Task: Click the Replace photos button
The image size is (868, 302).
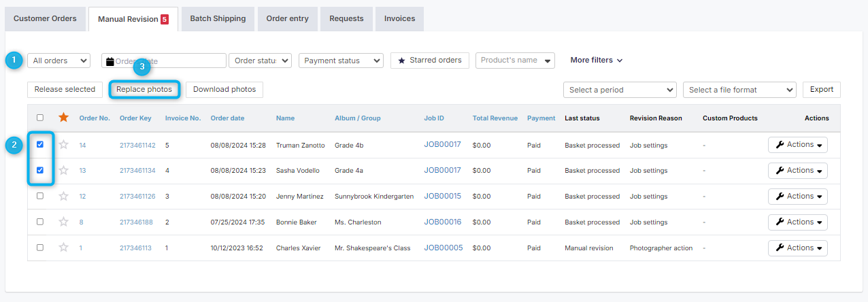Action: pyautogui.click(x=144, y=89)
